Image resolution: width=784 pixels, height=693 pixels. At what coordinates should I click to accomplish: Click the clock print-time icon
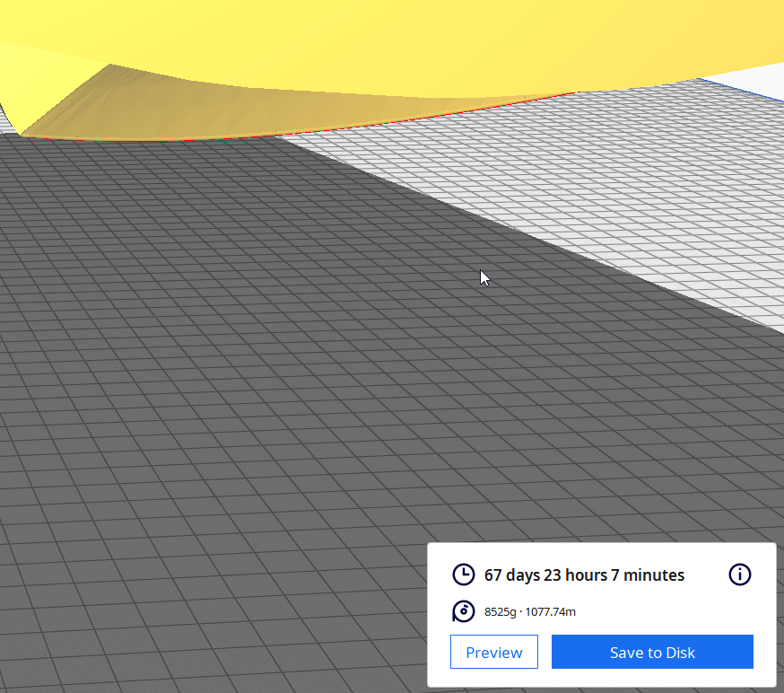[464, 575]
